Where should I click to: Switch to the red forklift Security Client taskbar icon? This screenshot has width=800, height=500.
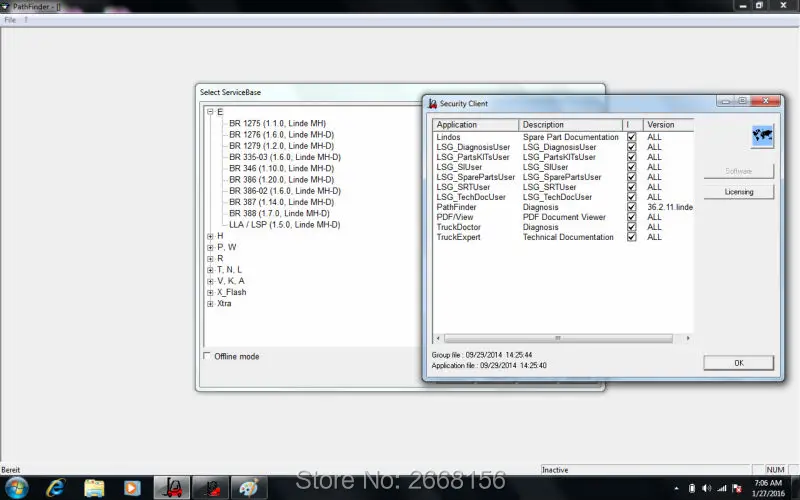coord(210,488)
